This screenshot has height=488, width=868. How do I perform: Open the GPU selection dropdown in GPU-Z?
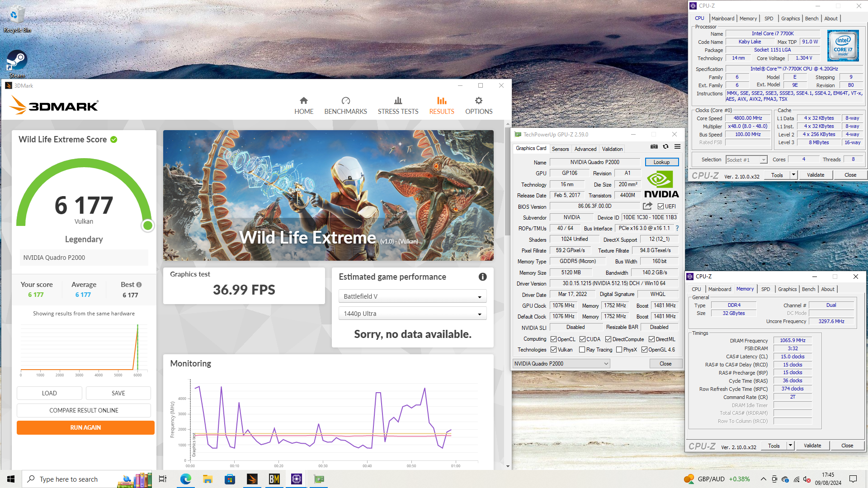pyautogui.click(x=561, y=364)
